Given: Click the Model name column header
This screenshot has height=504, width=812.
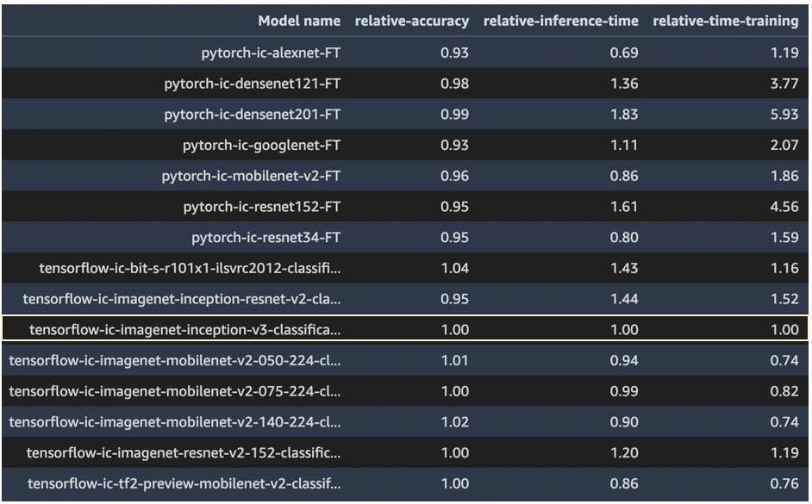Looking at the screenshot, I should [x=299, y=21].
